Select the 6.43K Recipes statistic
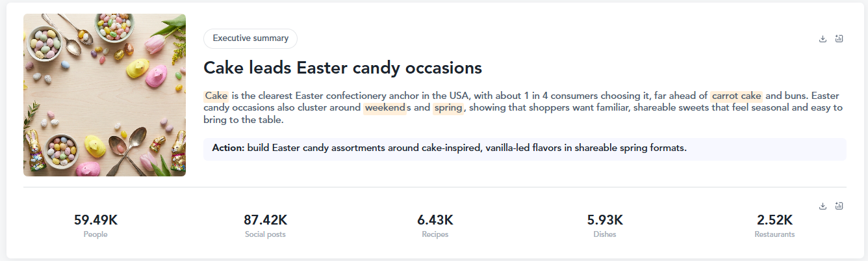 click(x=435, y=220)
